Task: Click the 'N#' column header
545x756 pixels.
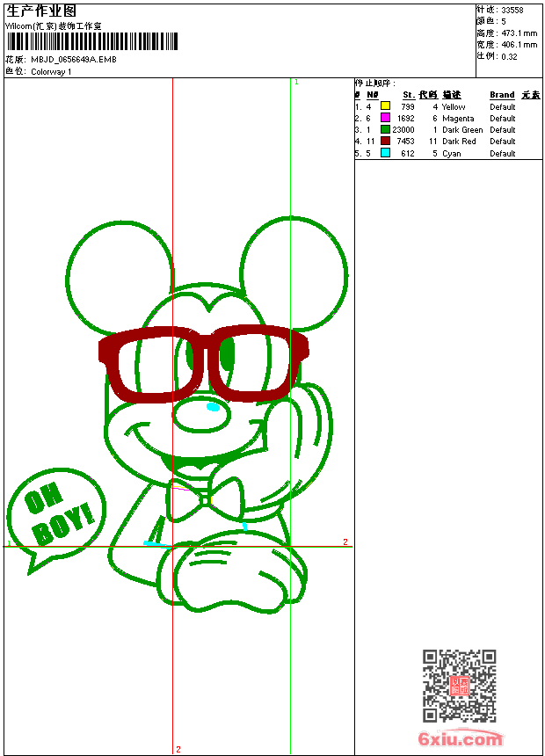Action: point(373,95)
